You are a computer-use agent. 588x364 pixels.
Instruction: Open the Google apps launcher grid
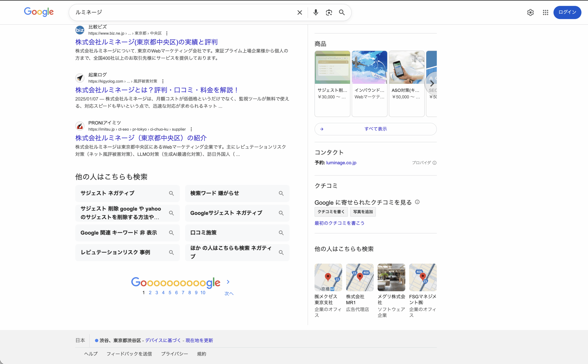coord(545,12)
